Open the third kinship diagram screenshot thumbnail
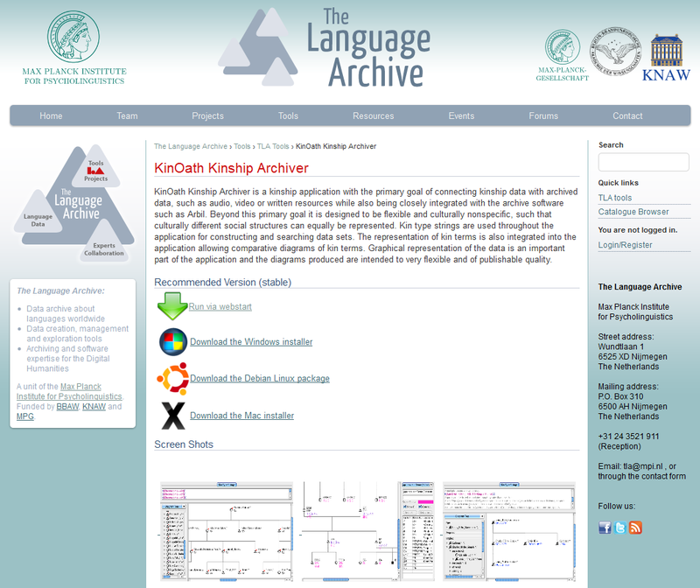 point(509,531)
